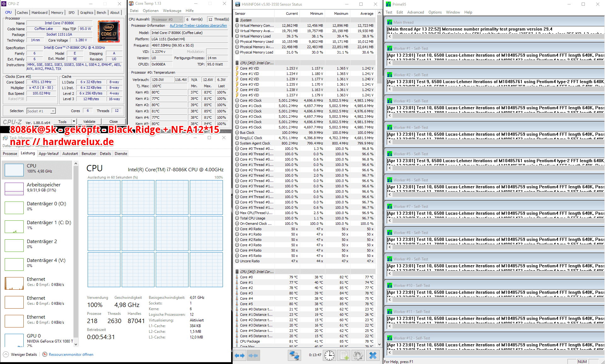This screenshot has width=605, height=364.
Task: Click the Worker #1 - Self-Test window icon
Action: coord(390,48)
